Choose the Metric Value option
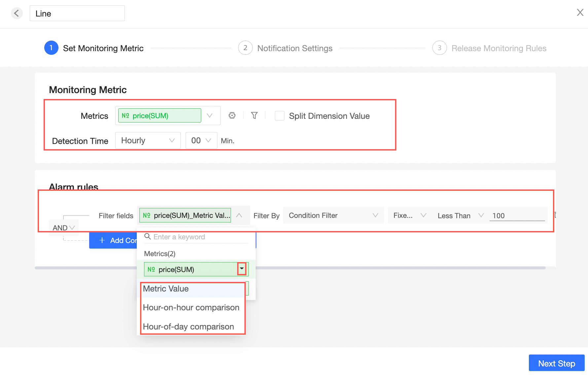 coord(166,289)
